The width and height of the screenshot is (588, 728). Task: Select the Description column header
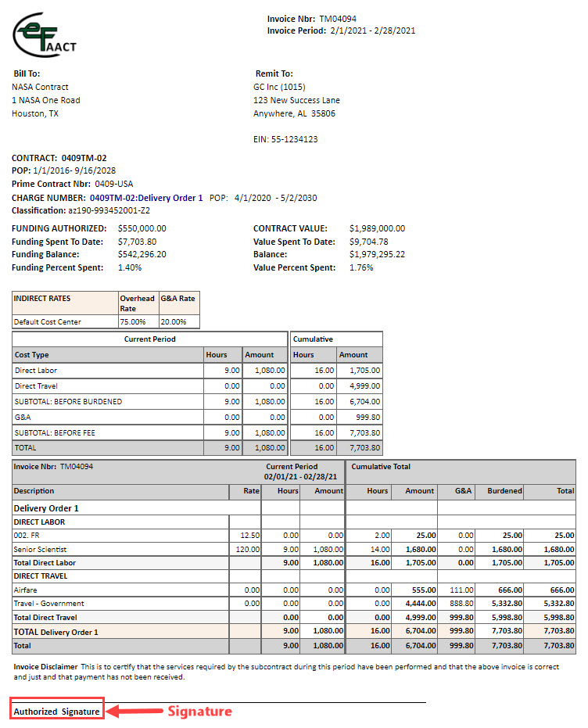pyautogui.click(x=34, y=491)
